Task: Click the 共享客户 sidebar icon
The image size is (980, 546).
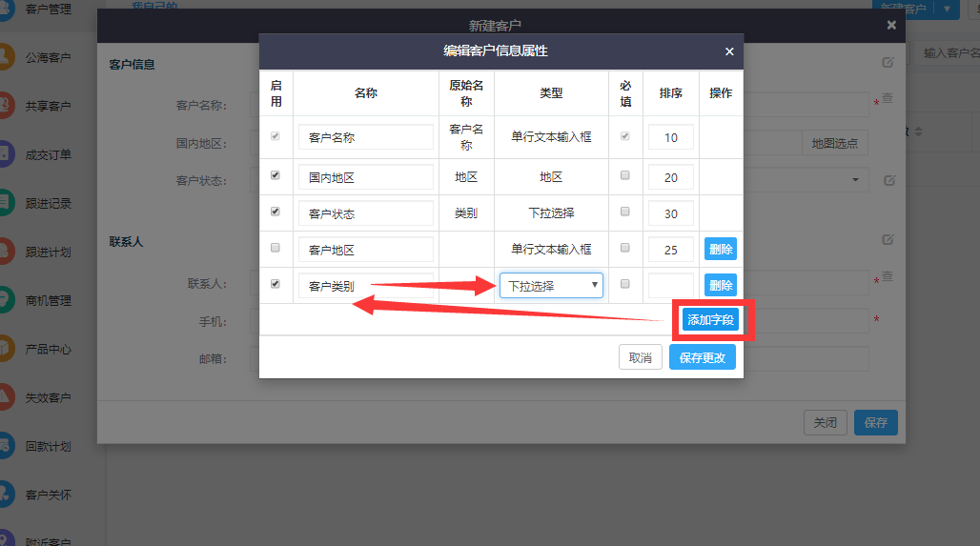Action: click(5, 106)
